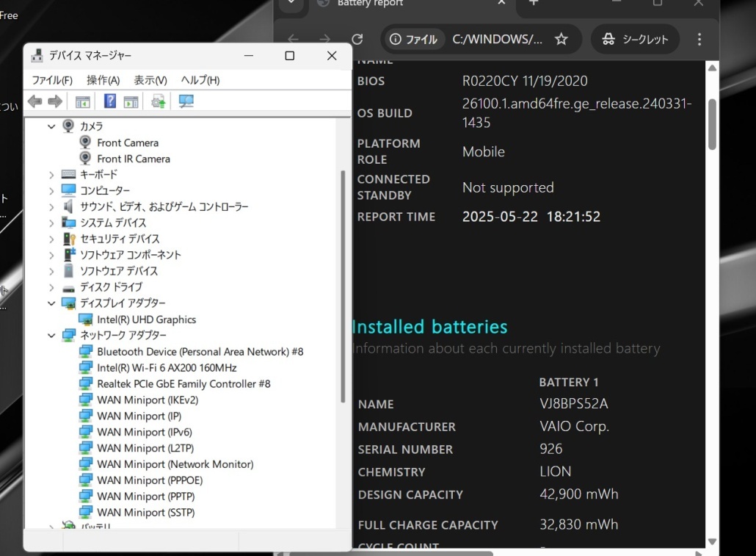Open the 操作(A) menu
This screenshot has width=756, height=556.
pyautogui.click(x=103, y=80)
